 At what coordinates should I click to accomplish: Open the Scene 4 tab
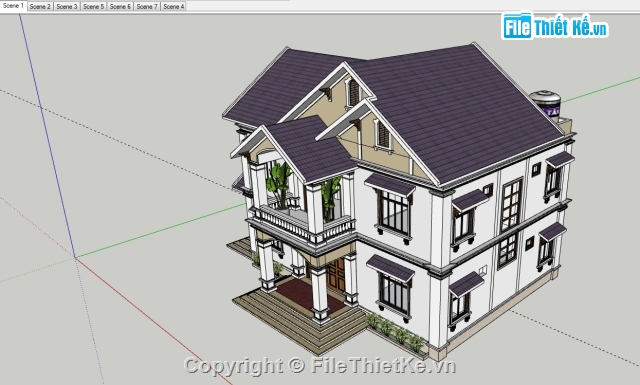tap(173, 7)
